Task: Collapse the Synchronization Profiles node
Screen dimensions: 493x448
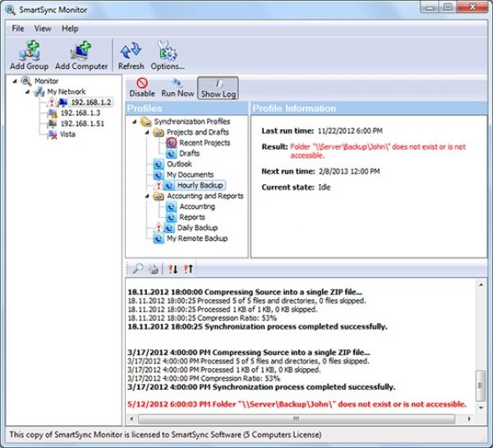Action: pyautogui.click(x=135, y=122)
